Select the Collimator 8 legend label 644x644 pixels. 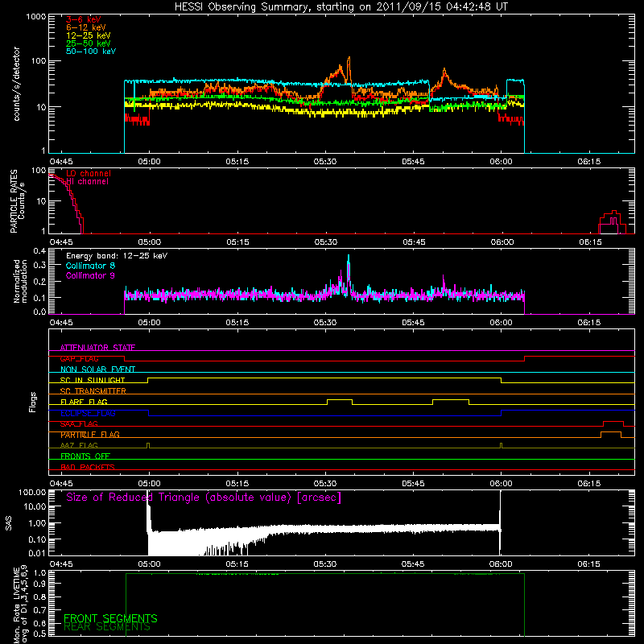(x=90, y=266)
